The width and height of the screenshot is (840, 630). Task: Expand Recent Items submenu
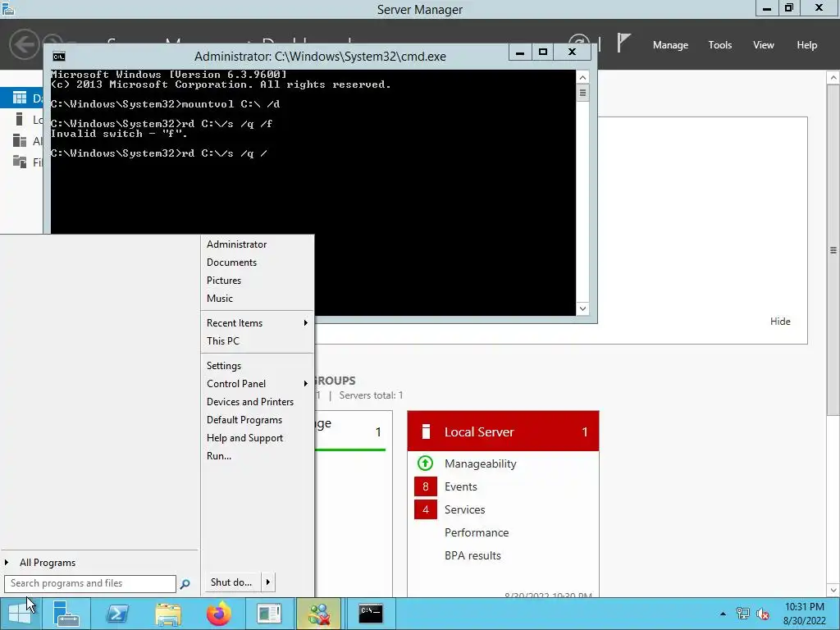pos(257,323)
